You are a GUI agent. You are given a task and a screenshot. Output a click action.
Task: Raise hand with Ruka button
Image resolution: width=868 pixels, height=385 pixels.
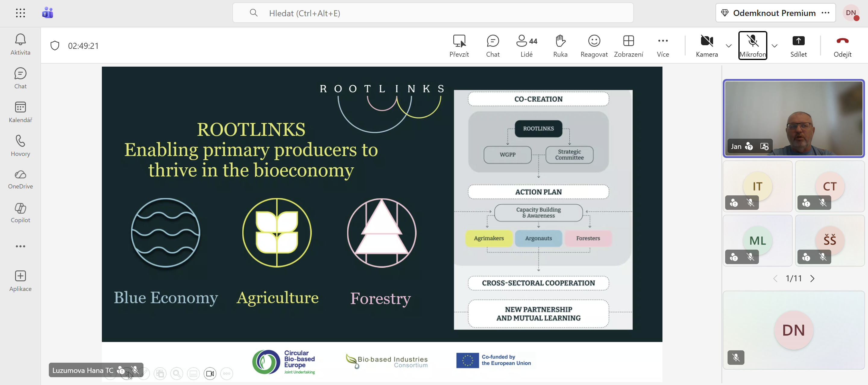[x=560, y=46]
